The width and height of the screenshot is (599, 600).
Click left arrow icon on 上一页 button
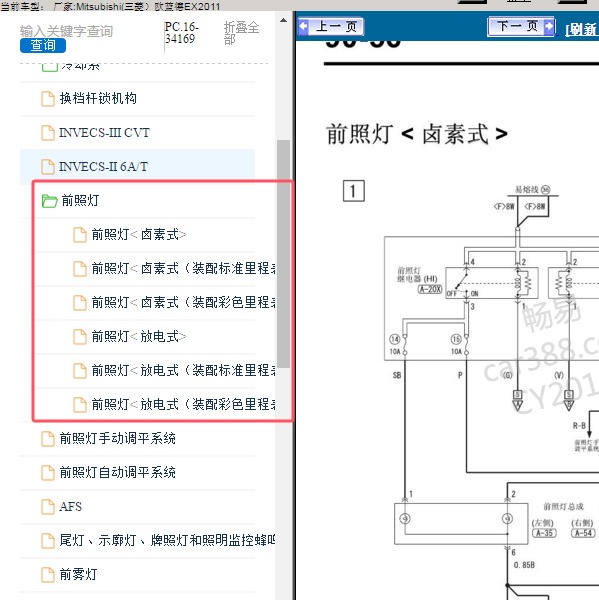(304, 26)
